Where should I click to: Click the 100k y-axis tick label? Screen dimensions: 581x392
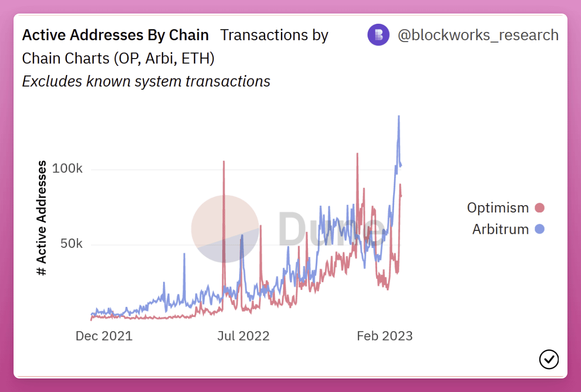(x=67, y=169)
